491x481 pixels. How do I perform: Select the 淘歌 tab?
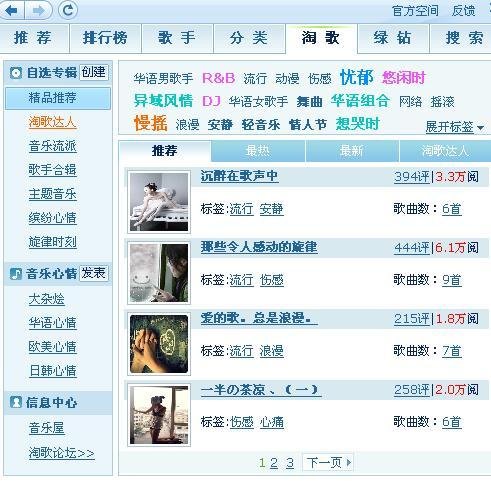point(321,38)
